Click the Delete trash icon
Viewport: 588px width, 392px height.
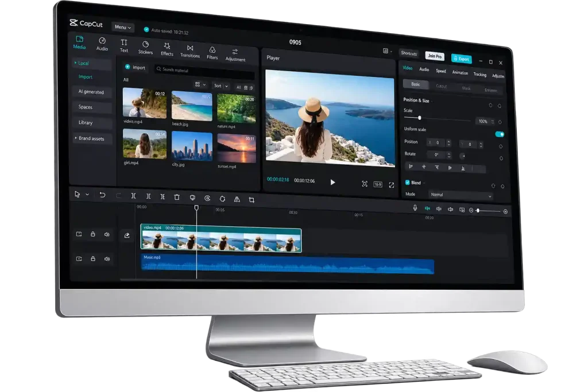[x=177, y=197]
